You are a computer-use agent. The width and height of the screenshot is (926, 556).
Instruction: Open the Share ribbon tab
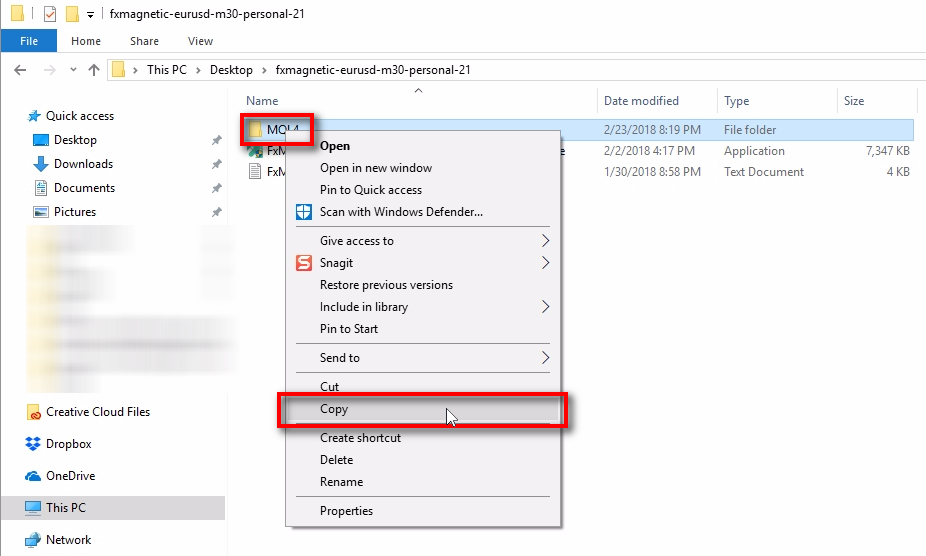[144, 41]
